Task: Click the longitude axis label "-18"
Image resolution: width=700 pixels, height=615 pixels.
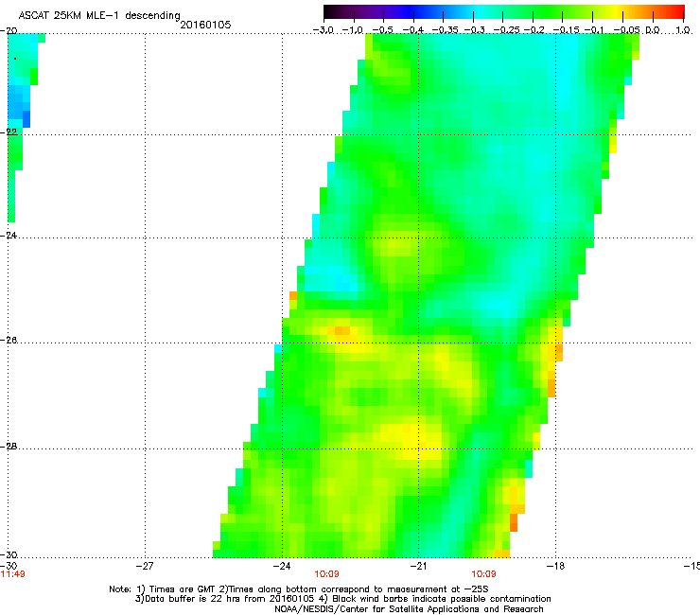Action: point(555,566)
